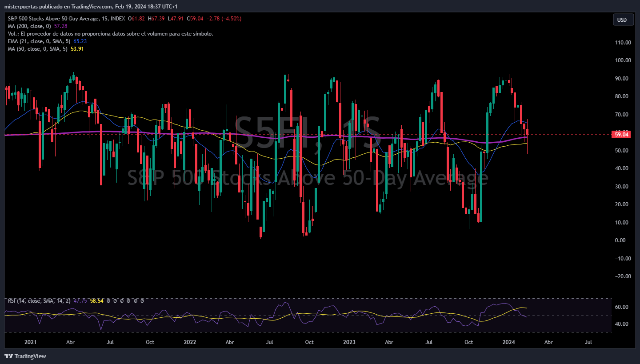Click the 2021 time axis label
Screen dimensions: 640x364
click(x=30, y=342)
